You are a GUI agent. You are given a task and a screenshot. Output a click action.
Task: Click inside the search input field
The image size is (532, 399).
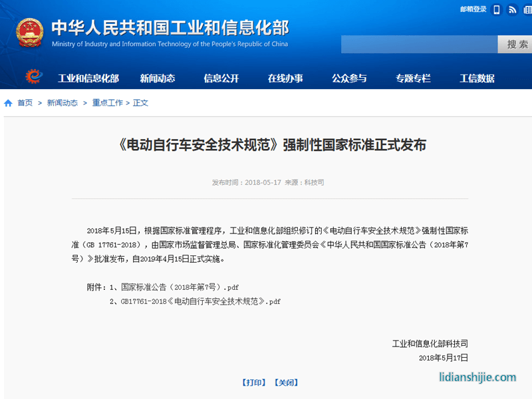419,45
